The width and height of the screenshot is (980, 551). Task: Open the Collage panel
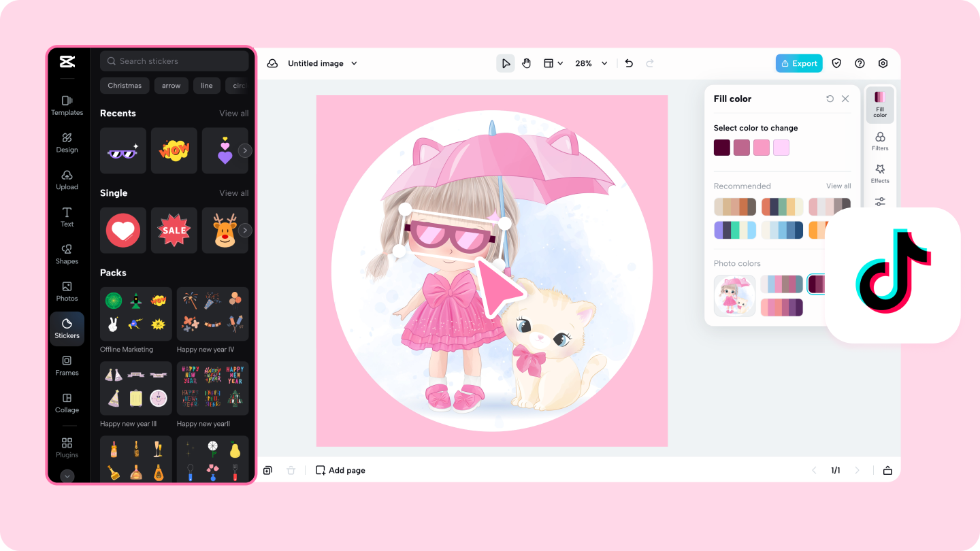pos(67,404)
